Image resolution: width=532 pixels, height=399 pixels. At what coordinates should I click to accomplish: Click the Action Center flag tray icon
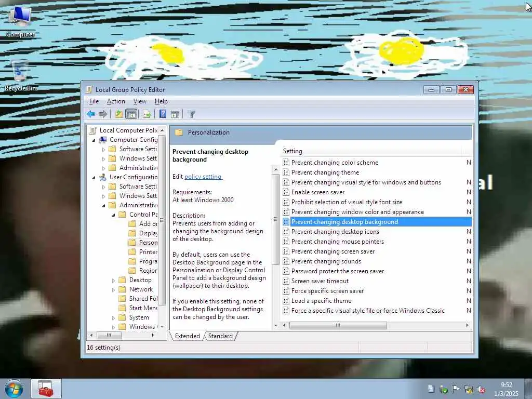tap(456, 389)
